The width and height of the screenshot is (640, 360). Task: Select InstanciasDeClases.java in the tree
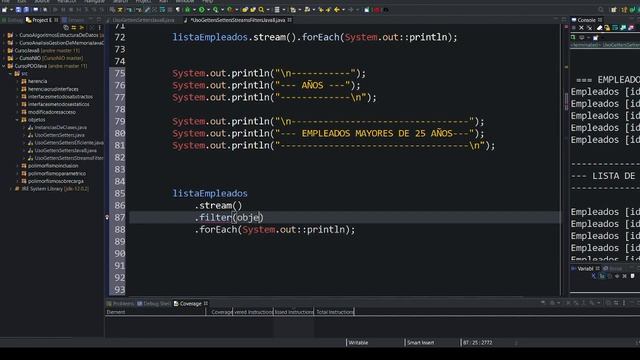click(x=60, y=127)
